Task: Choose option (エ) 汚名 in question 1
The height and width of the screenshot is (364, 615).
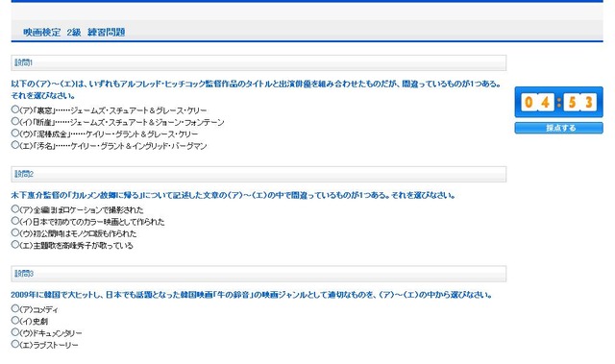Action: coord(15,145)
